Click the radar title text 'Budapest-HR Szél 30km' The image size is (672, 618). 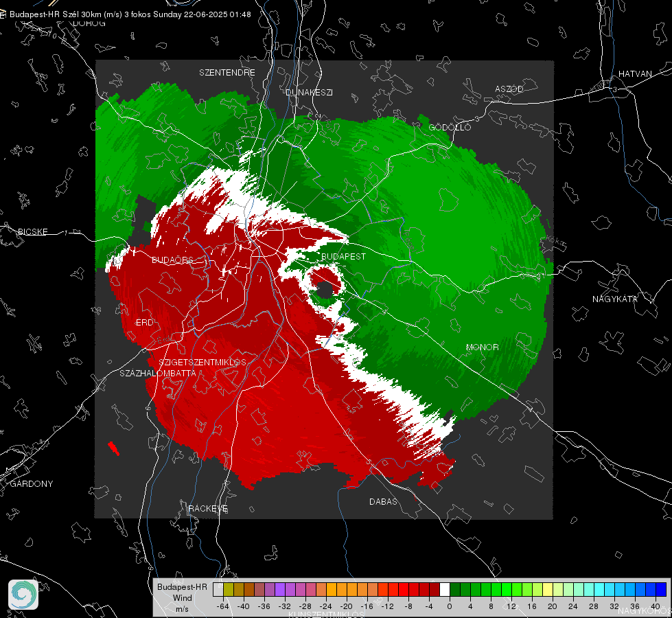click(56, 14)
